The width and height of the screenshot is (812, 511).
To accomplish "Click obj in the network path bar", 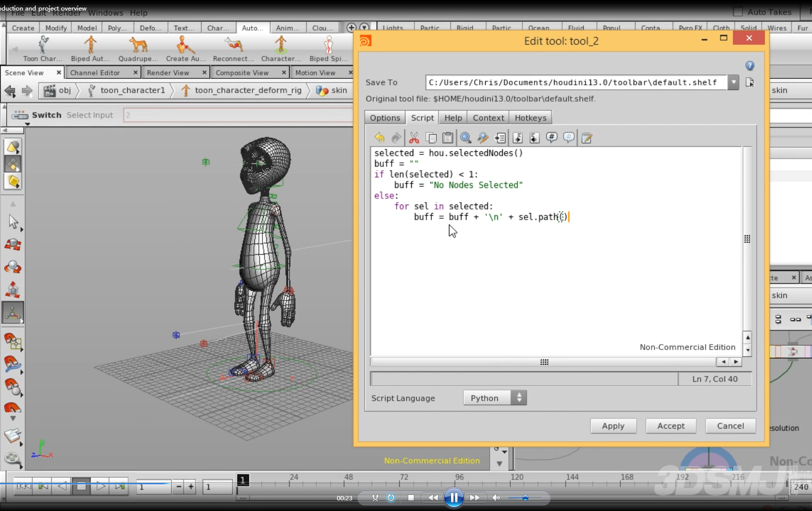I will pyautogui.click(x=58, y=90).
